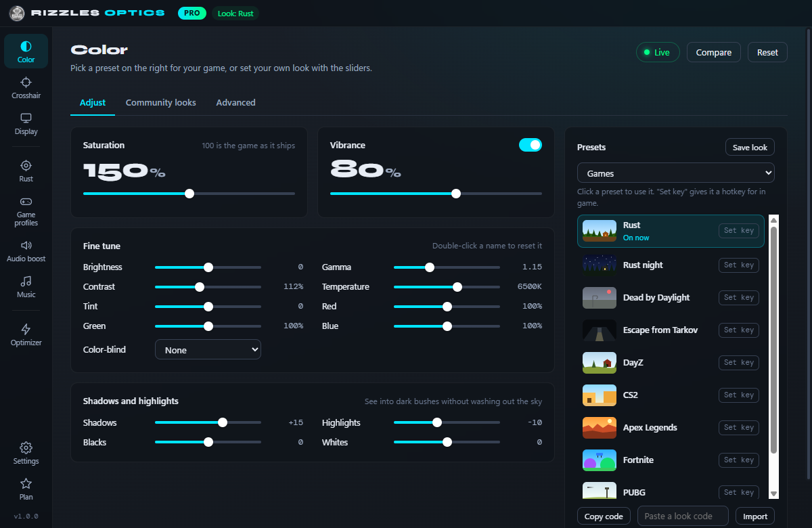Screen dimensions: 812x528
Task: Click the Blue slider handle
Action: (447, 326)
